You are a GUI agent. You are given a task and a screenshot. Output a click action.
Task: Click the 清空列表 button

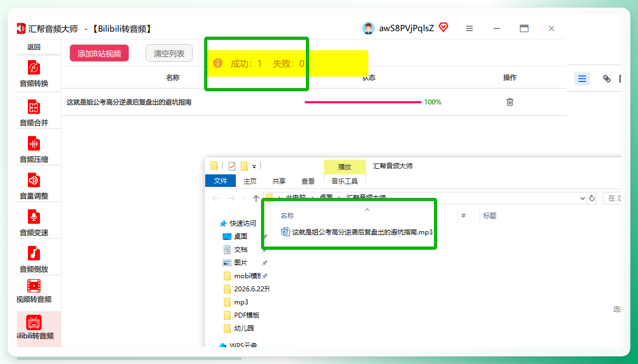click(169, 53)
